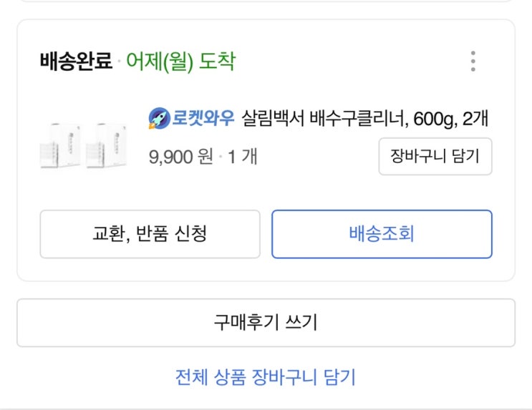The image size is (532, 410).
Task: Open the drain cleaner product thumbnail
Action: tap(83, 145)
